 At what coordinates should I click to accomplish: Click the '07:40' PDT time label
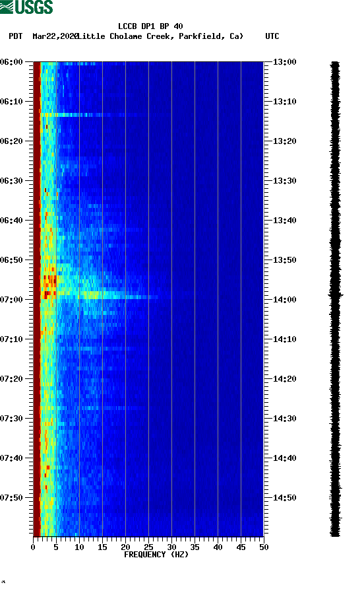(11, 458)
